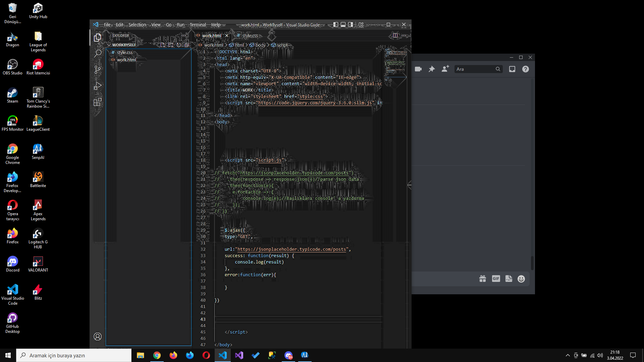Viewport: 644px width, 362px height.
Task: Click the Discord chat scrollbar
Action: coord(532,263)
